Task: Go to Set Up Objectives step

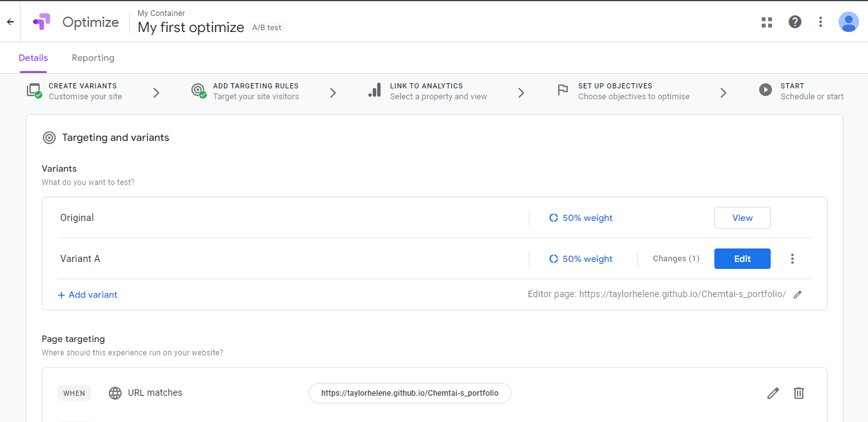Action: tap(623, 91)
